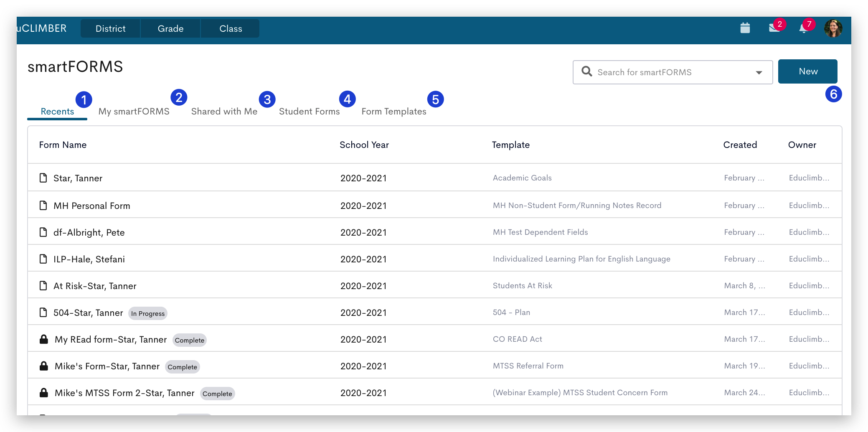Click the 504 - Plan template cell

pos(511,313)
